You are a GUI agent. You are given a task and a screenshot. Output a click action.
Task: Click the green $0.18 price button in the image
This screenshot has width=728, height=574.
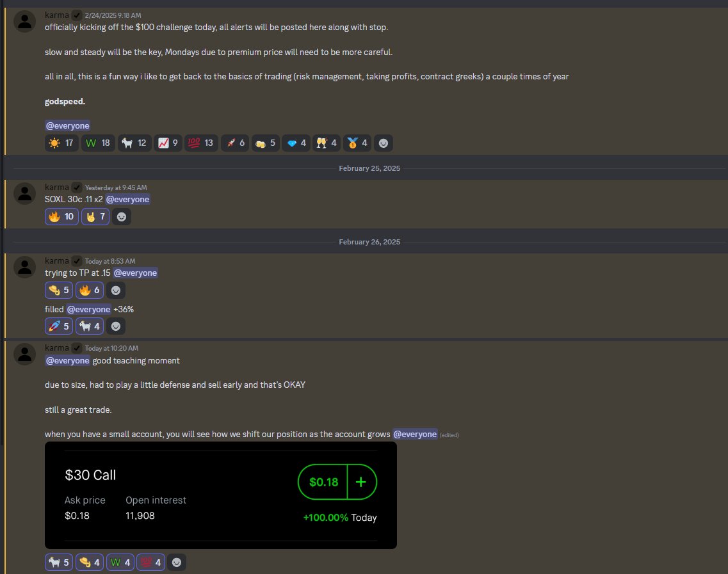(323, 482)
